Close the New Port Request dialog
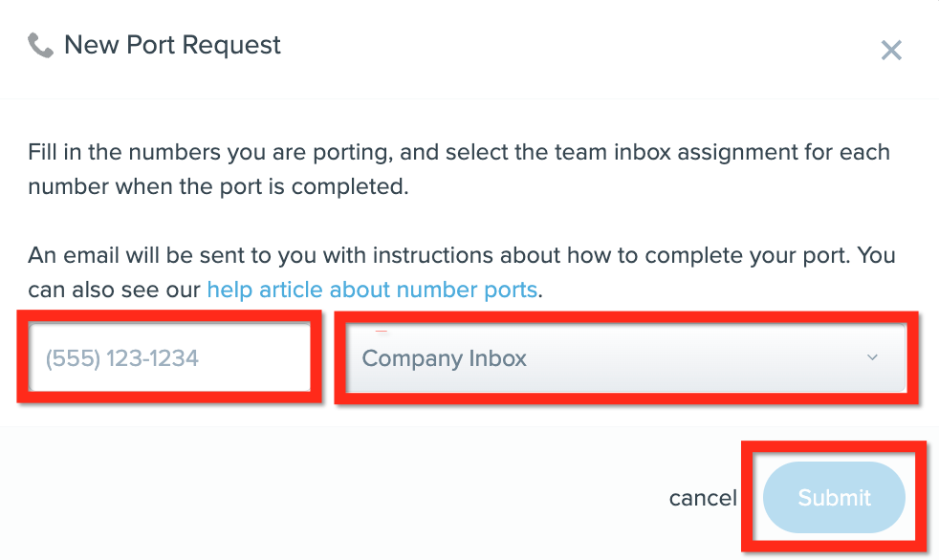 point(891,51)
